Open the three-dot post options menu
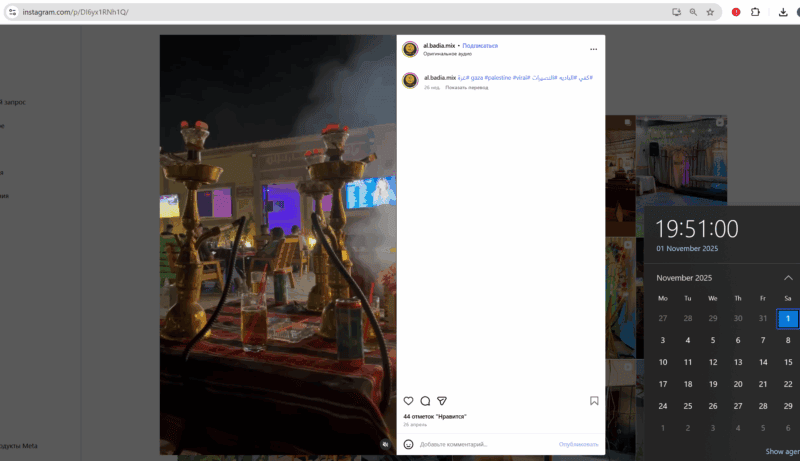Viewport: 800px width, 461px height. click(593, 49)
